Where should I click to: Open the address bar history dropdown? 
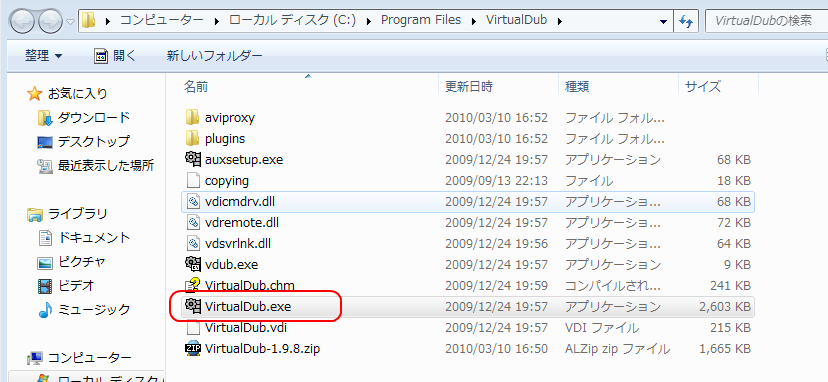point(663,22)
